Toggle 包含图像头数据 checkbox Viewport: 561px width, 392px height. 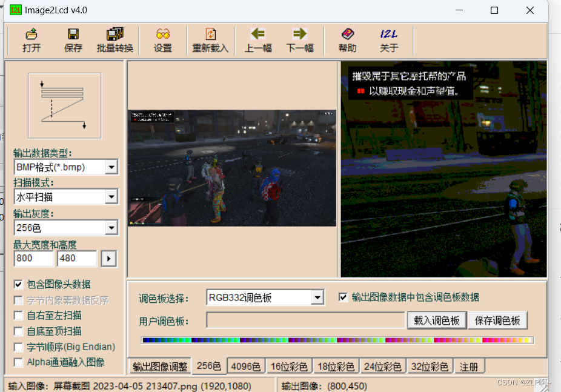[18, 284]
